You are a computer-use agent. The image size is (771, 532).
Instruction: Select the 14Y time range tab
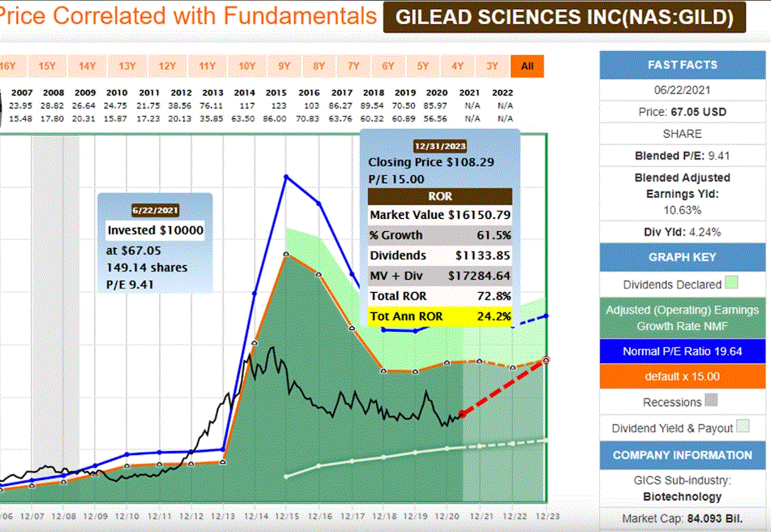pos(87,66)
